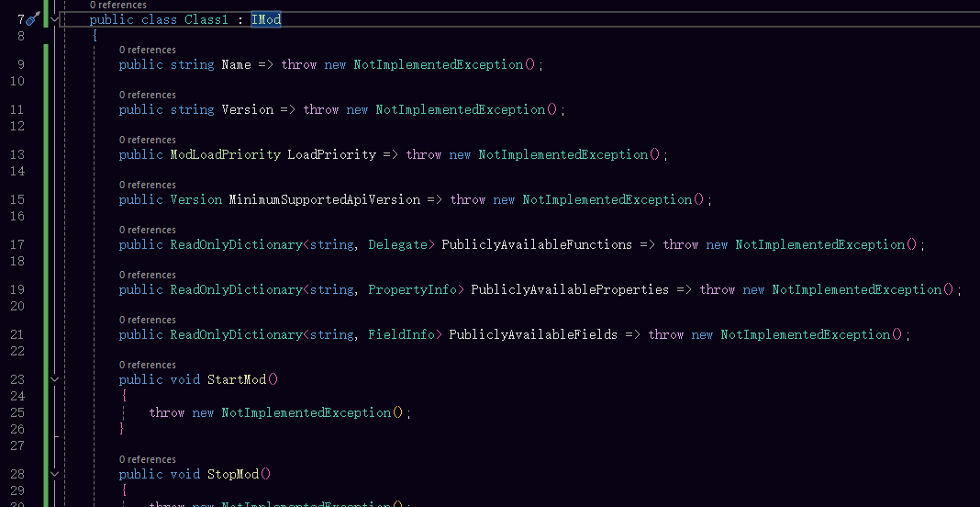This screenshot has width=980, height=507.
Task: Click the ModLoadPriority type name
Action: point(225,155)
